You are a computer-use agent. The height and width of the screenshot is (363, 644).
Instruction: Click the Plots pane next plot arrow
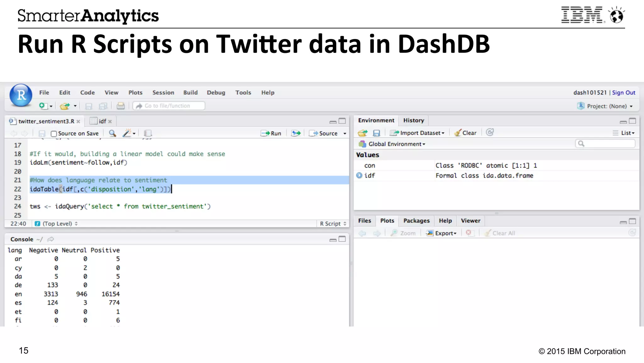click(377, 233)
